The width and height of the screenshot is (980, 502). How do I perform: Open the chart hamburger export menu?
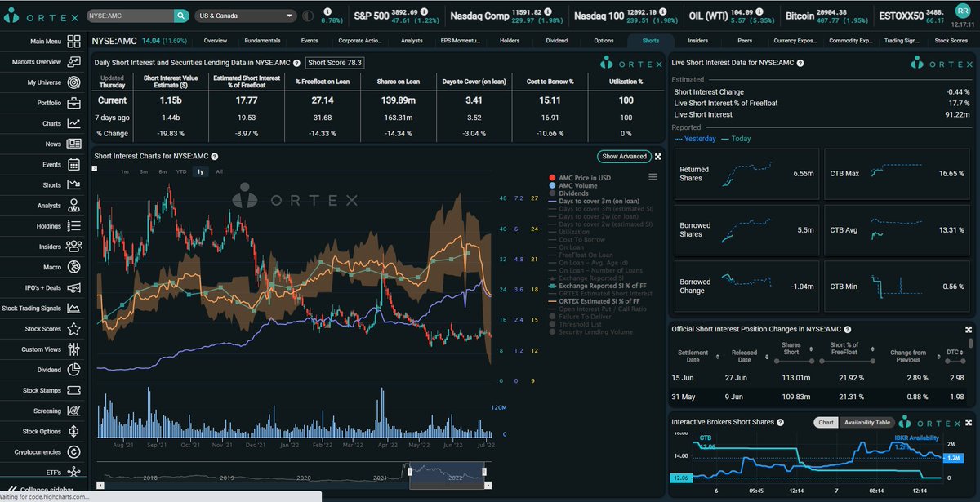click(653, 177)
